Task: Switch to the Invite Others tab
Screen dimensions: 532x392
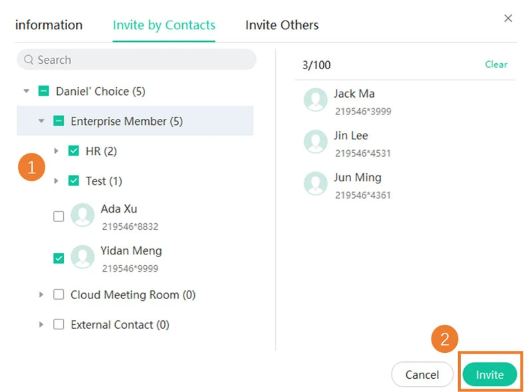Action: (282, 25)
